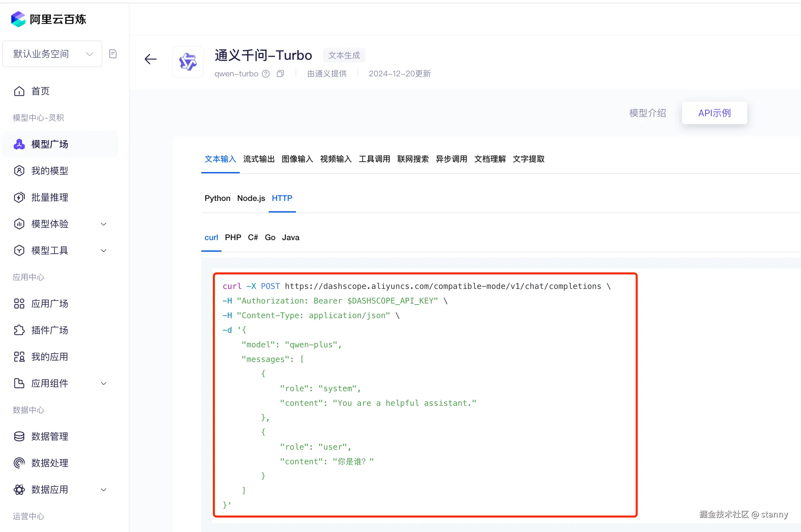Open 我的模型 in sidebar
Image resolution: width=801 pixels, height=532 pixels.
[49, 171]
